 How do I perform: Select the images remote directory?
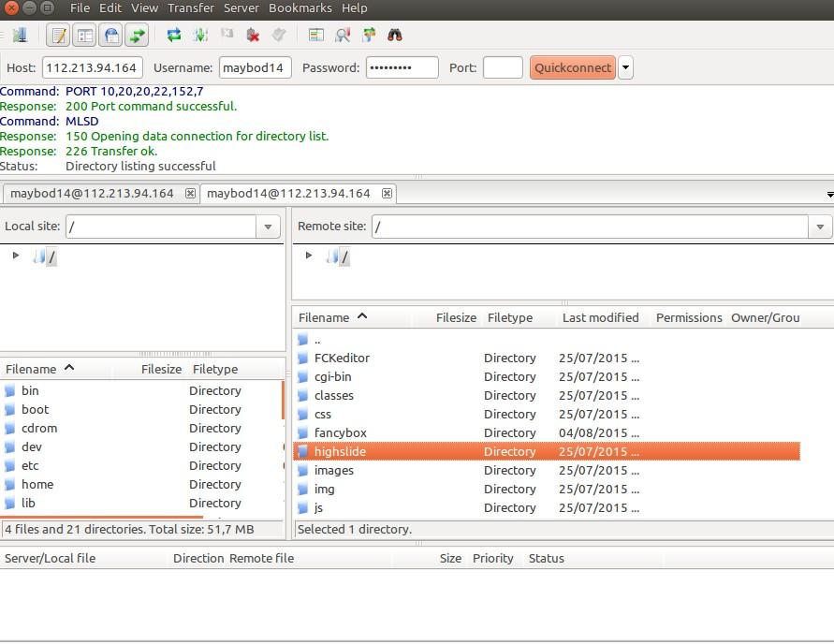[547, 470]
